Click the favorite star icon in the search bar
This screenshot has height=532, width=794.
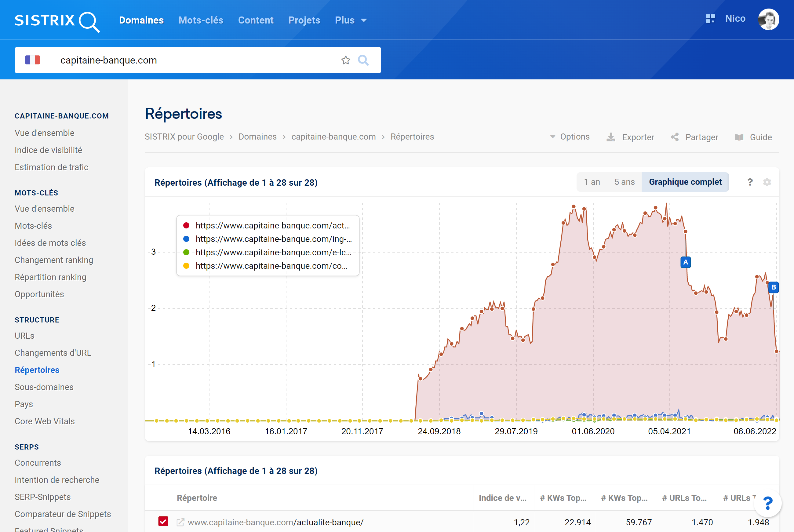point(346,60)
